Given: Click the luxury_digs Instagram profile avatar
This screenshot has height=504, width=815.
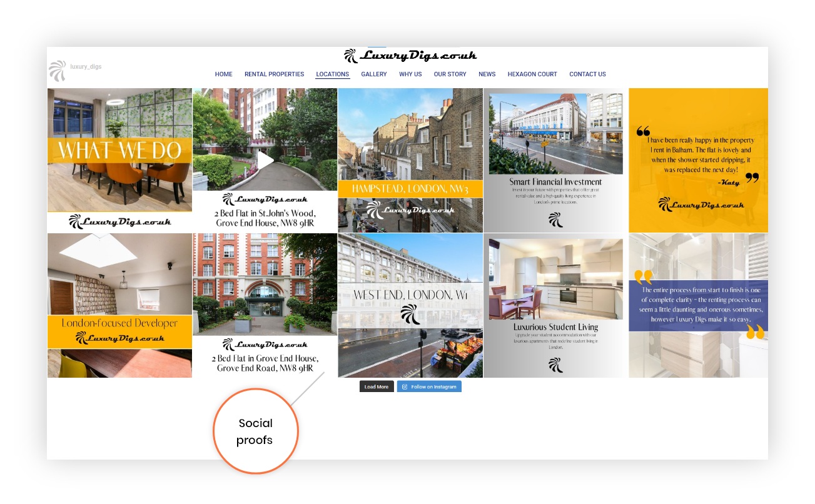Looking at the screenshot, I should point(58,71).
